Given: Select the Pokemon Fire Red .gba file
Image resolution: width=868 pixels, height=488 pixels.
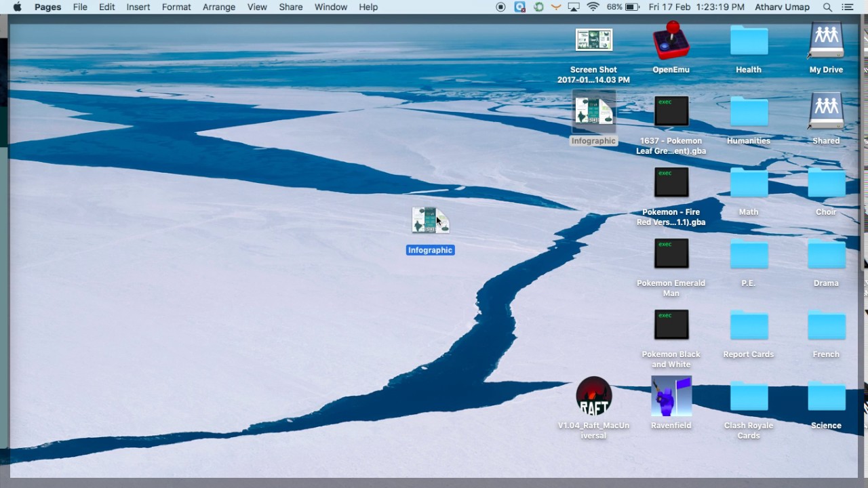Looking at the screenshot, I should click(x=671, y=183).
